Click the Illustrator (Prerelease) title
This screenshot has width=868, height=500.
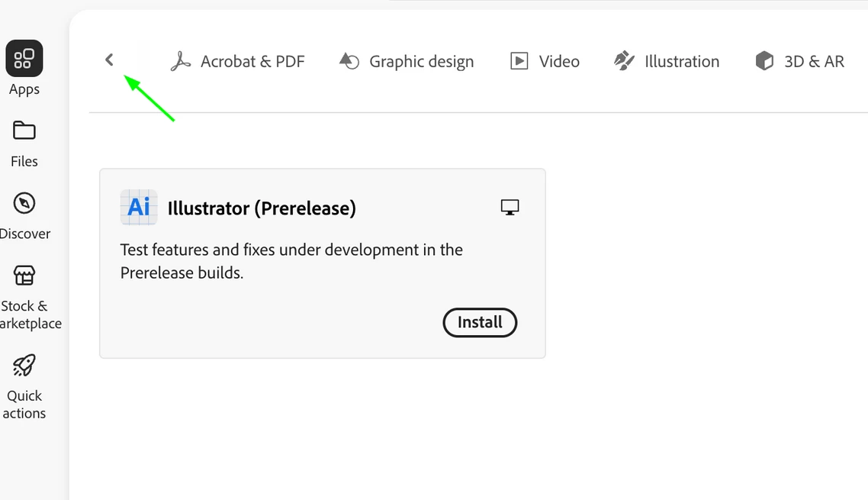coord(262,208)
